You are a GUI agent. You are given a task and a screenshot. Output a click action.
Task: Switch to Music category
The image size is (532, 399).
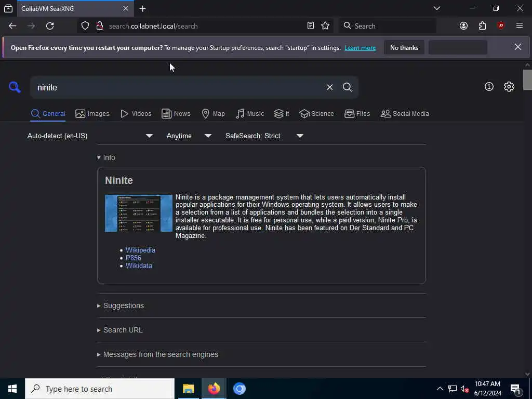[x=250, y=114]
